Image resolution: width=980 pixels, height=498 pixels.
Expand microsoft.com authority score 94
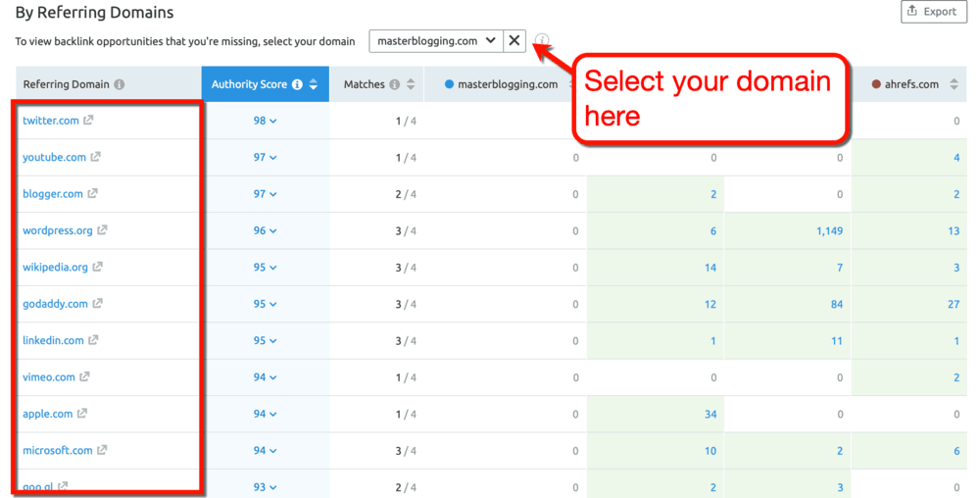coord(265,451)
